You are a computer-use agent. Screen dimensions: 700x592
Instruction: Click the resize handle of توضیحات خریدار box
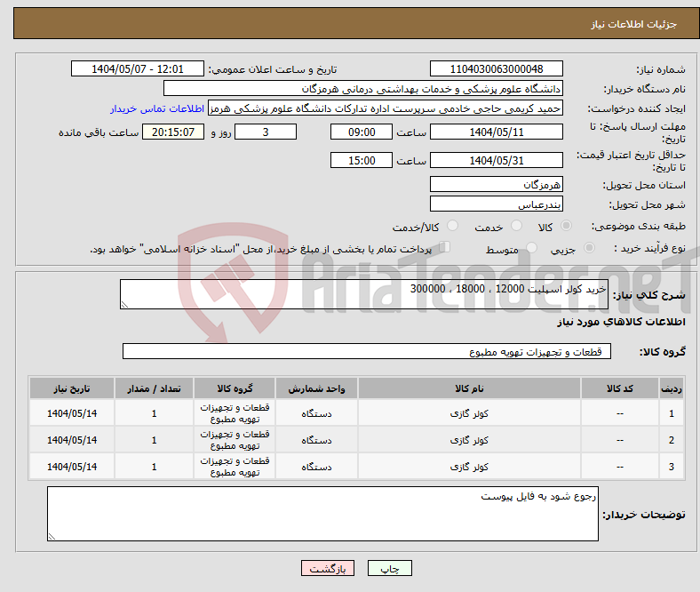(52, 536)
